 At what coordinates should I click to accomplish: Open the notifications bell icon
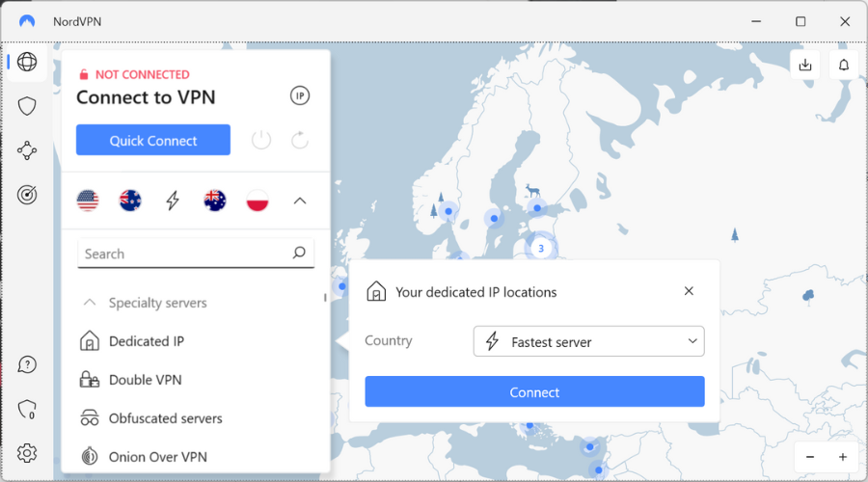843,65
